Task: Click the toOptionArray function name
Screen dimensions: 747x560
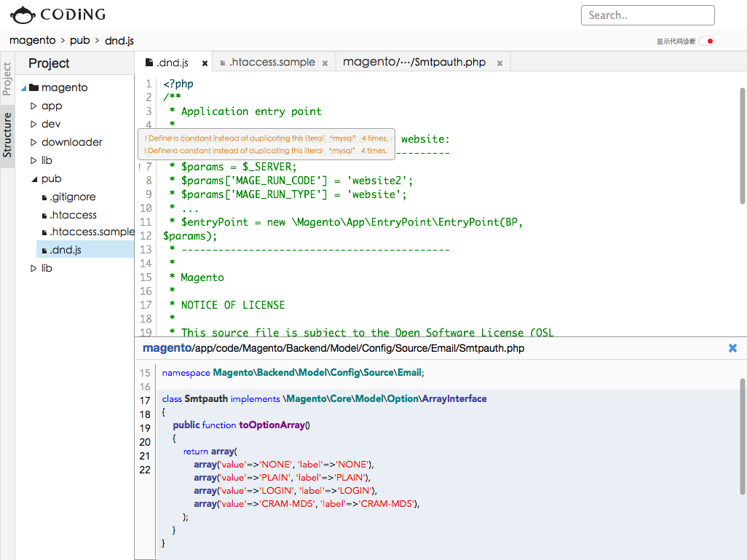Action: click(272, 425)
